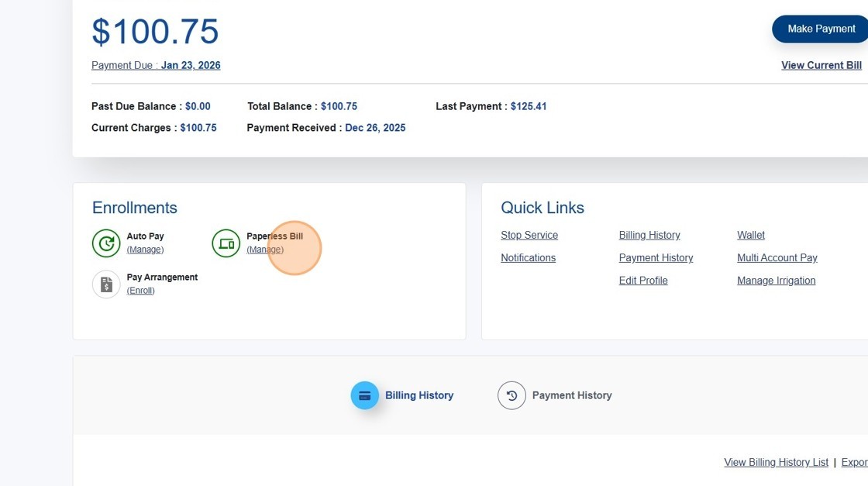The image size is (868, 486).
Task: Open Multi Account Pay link
Action: coord(777,258)
